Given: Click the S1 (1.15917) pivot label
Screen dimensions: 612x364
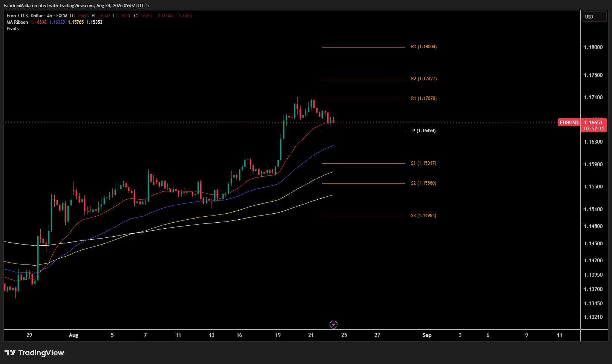Looking at the screenshot, I should pyautogui.click(x=423, y=163).
